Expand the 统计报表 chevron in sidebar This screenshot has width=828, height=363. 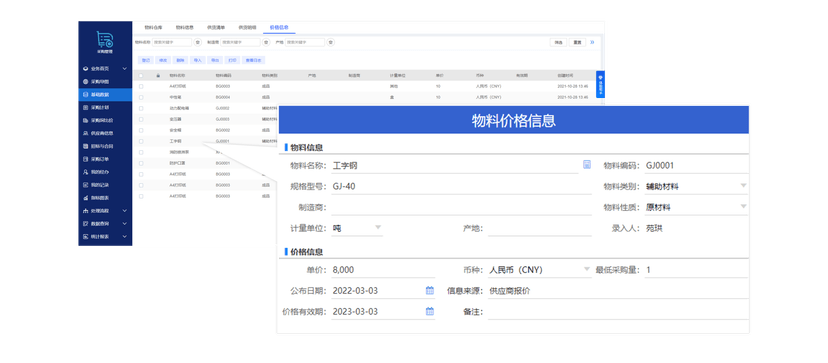(x=125, y=236)
